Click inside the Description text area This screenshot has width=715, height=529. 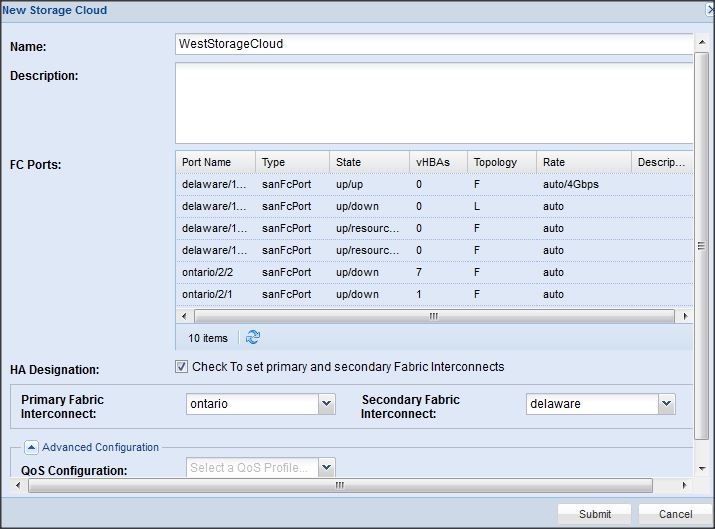pos(434,103)
